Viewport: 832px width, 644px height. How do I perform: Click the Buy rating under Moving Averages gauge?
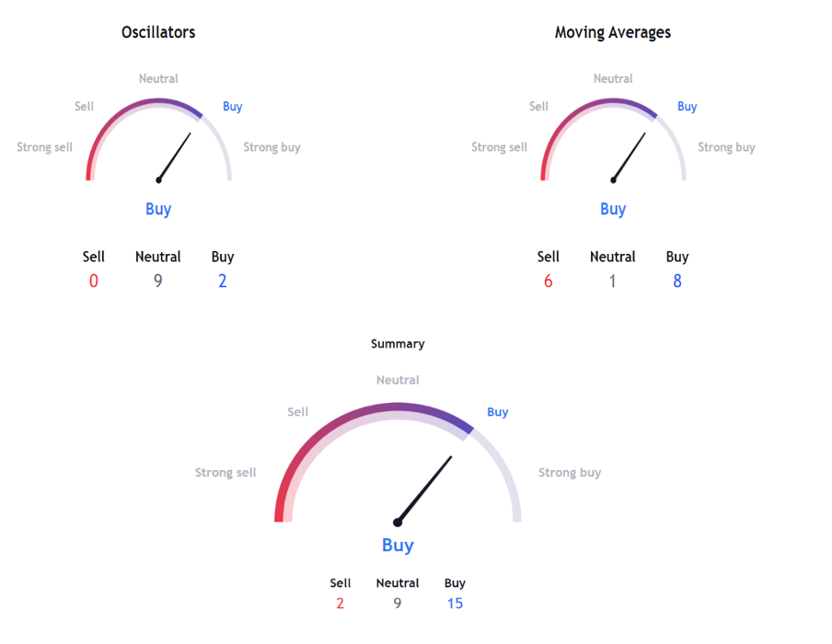tap(613, 209)
